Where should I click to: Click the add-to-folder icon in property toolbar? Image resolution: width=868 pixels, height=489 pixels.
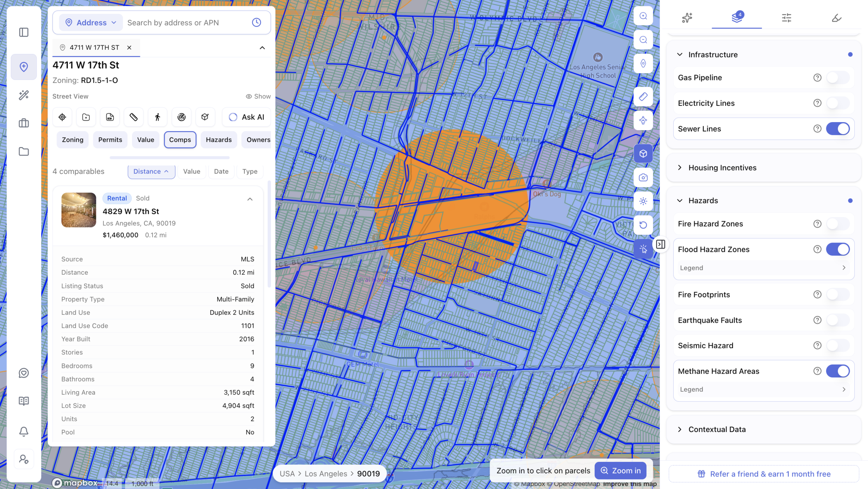coord(86,117)
